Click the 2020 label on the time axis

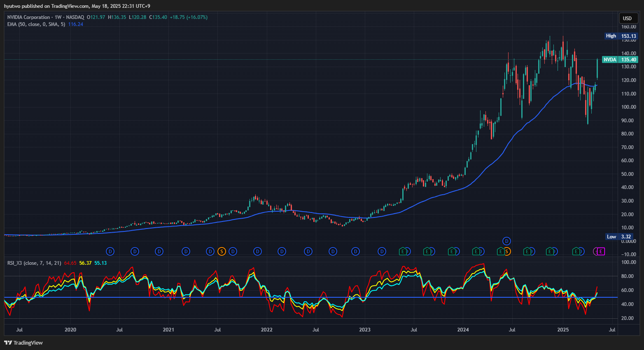[x=70, y=330]
